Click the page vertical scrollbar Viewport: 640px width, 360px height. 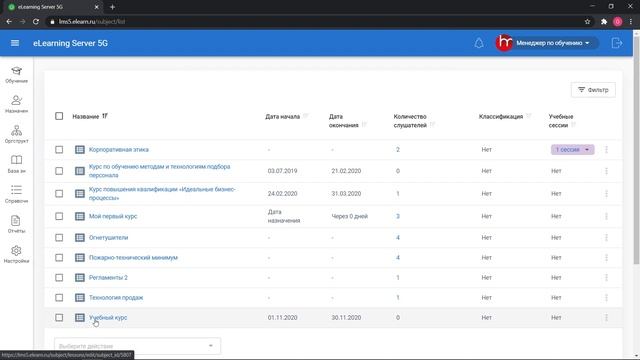tap(636, 150)
